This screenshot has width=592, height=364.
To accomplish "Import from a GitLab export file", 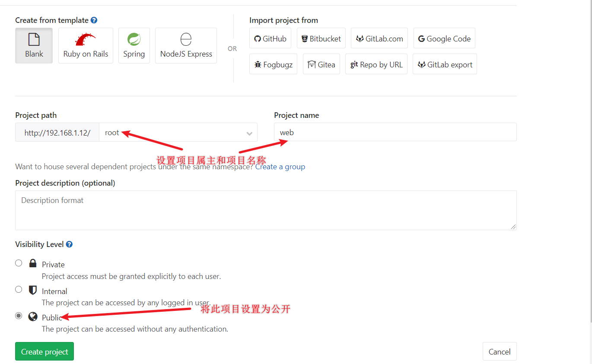I will point(445,64).
